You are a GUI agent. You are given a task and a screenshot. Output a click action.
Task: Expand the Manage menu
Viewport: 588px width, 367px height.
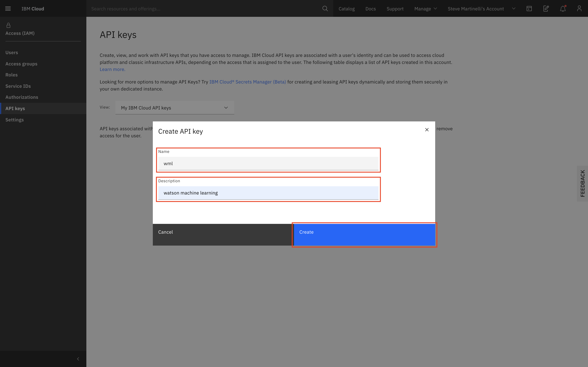coord(425,9)
